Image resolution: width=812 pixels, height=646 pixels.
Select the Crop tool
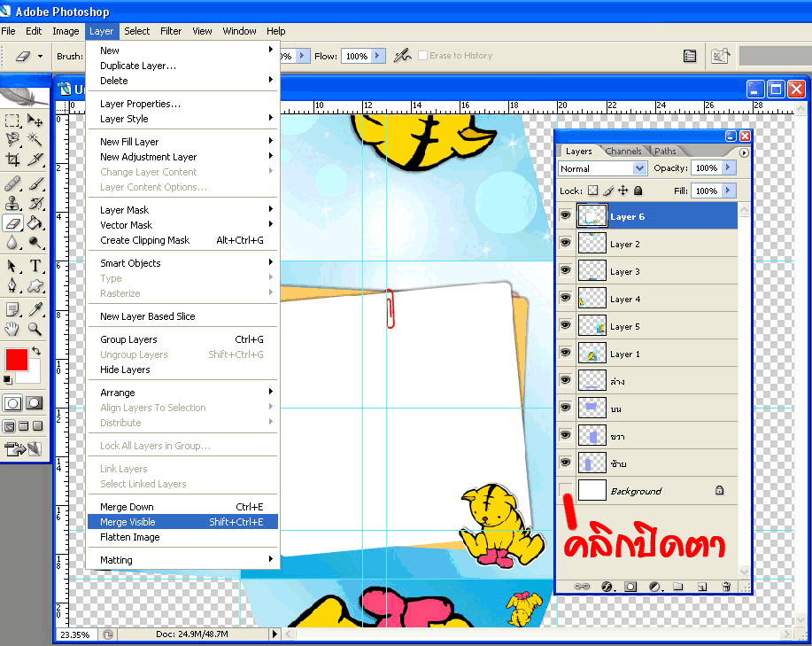click(12, 159)
